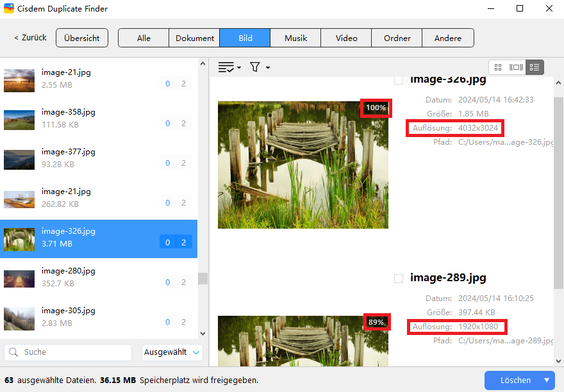Check the box for image-289.jpg

398,278
